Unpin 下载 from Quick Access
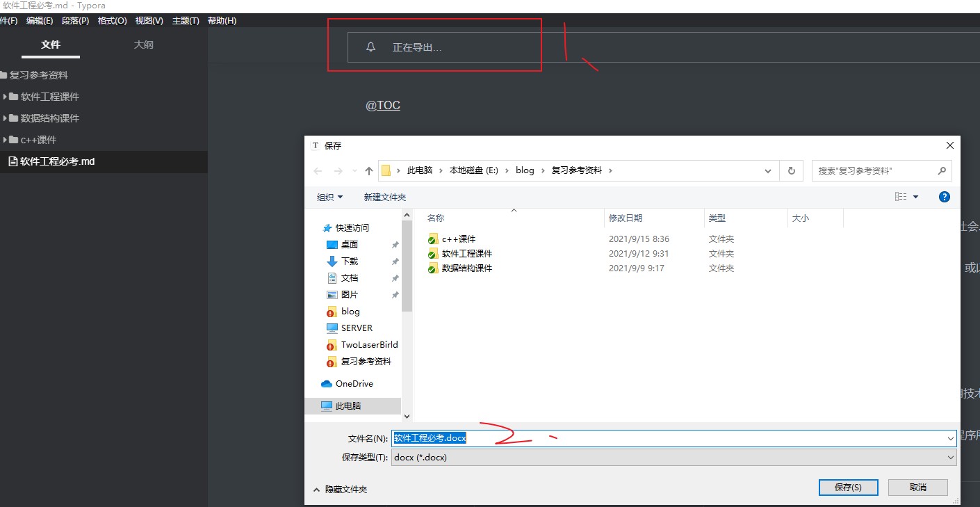This screenshot has width=980, height=507. tap(394, 261)
